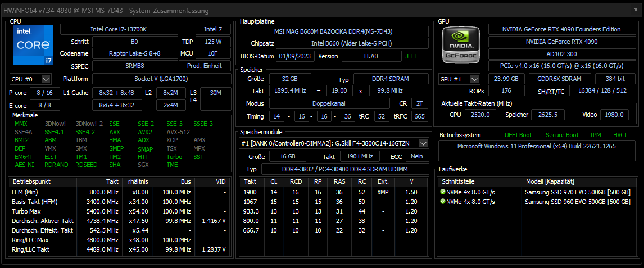Close the HWiNFO64 summary window
The width and height of the screenshot is (644, 268).
point(636,10)
